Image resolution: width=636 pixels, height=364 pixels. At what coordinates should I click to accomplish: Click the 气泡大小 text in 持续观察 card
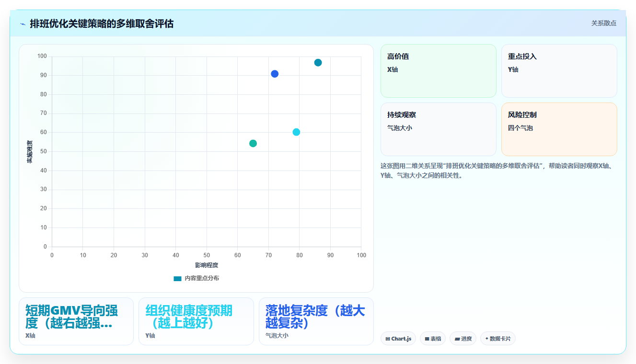[400, 128]
